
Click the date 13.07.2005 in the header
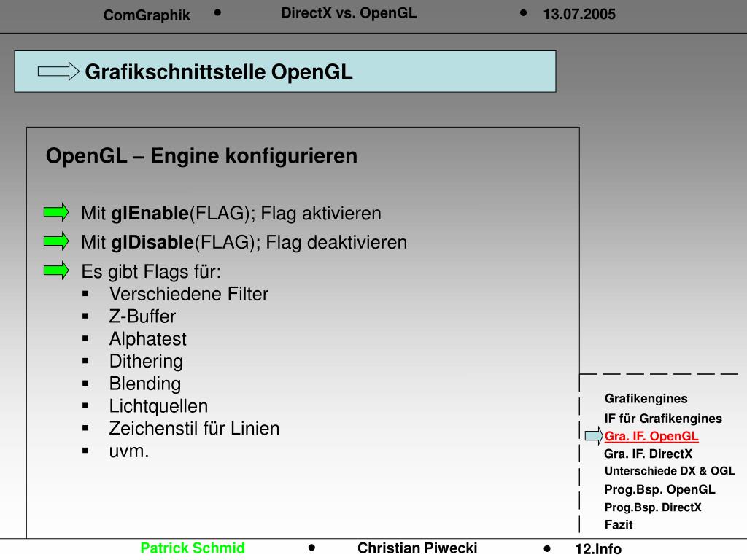coord(579,14)
